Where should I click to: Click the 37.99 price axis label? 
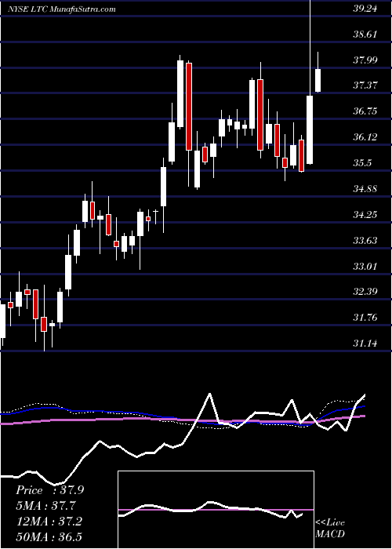365,60
